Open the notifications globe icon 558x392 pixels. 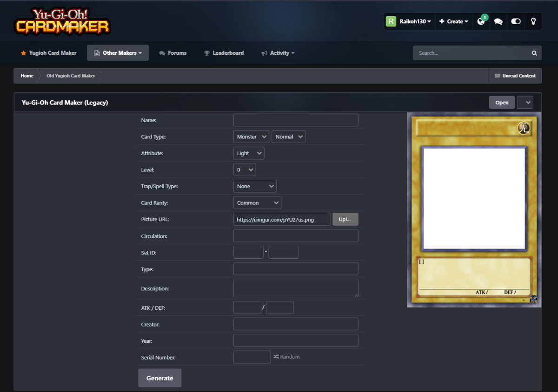click(481, 21)
